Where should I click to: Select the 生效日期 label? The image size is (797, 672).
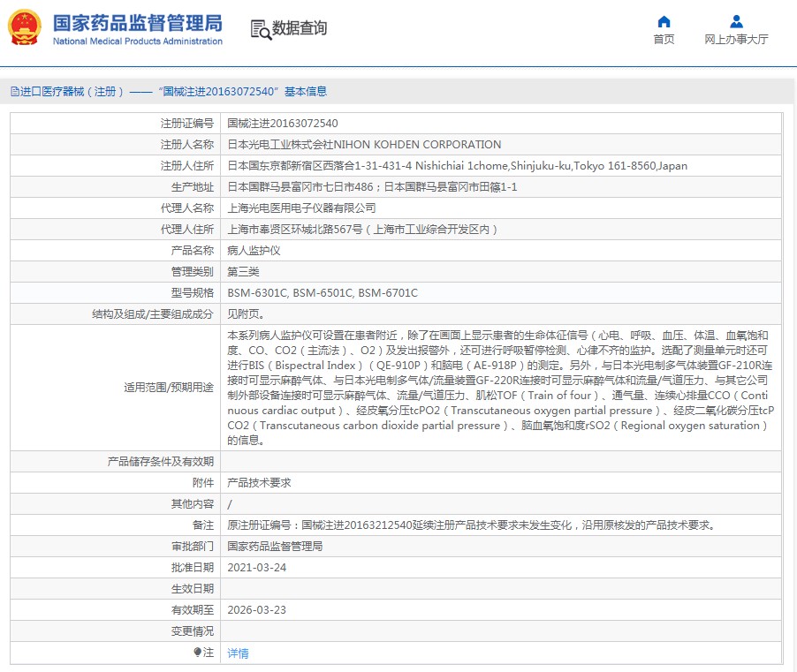tap(193, 589)
